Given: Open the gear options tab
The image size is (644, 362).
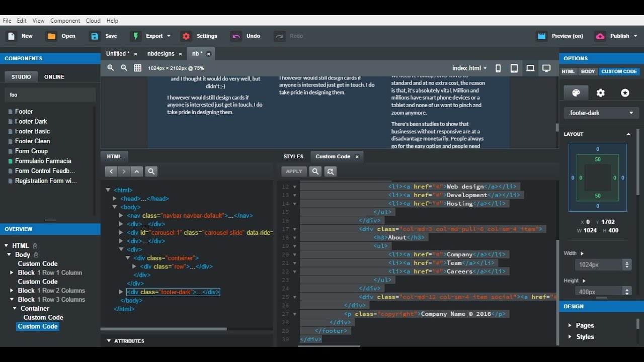Looking at the screenshot, I should pyautogui.click(x=600, y=93).
